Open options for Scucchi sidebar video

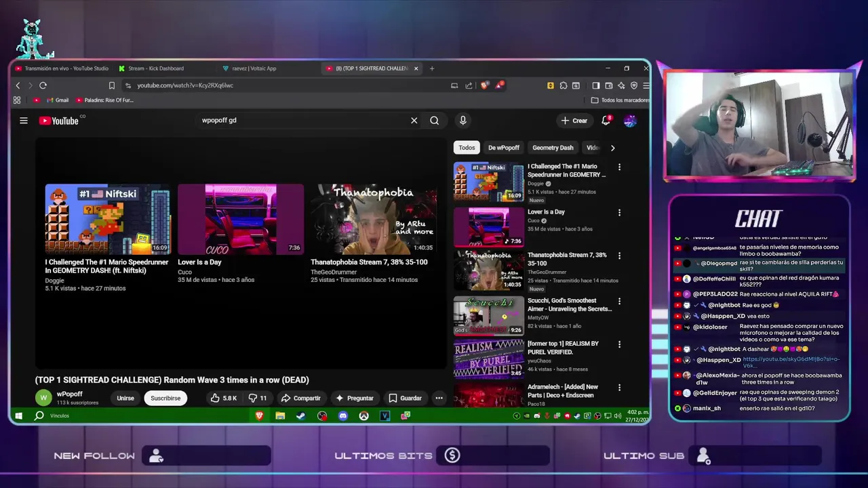point(619,302)
